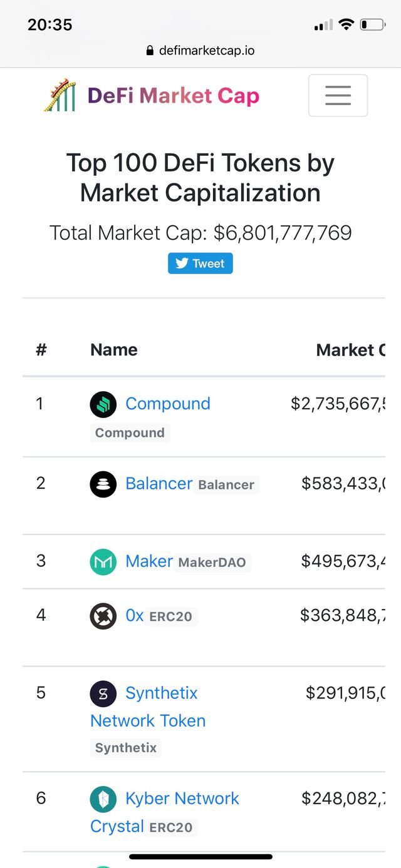Image resolution: width=401 pixels, height=868 pixels.
Task: Click the MakerDAO tag badge
Action: tap(212, 562)
